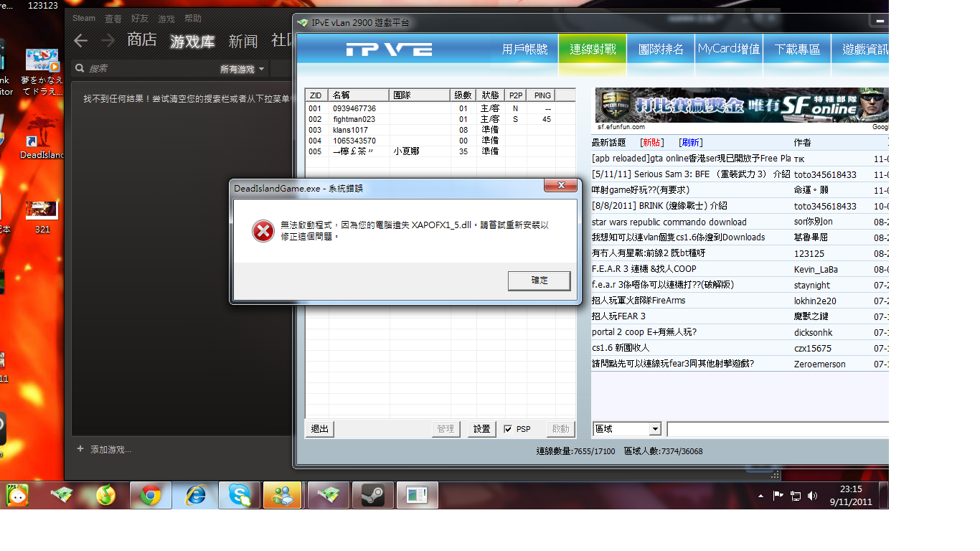The height and width of the screenshot is (551, 980).
Task: Toggle the PSP checkbox in IPvE
Action: (508, 429)
